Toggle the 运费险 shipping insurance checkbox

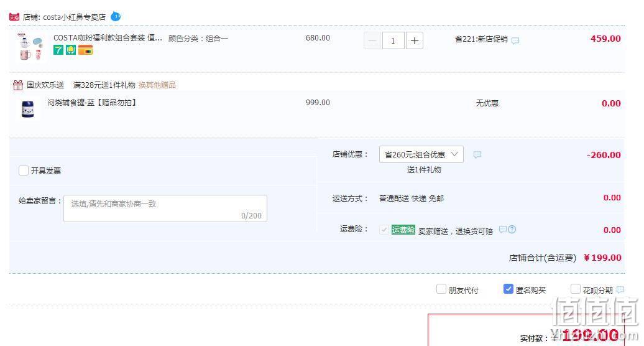384,230
